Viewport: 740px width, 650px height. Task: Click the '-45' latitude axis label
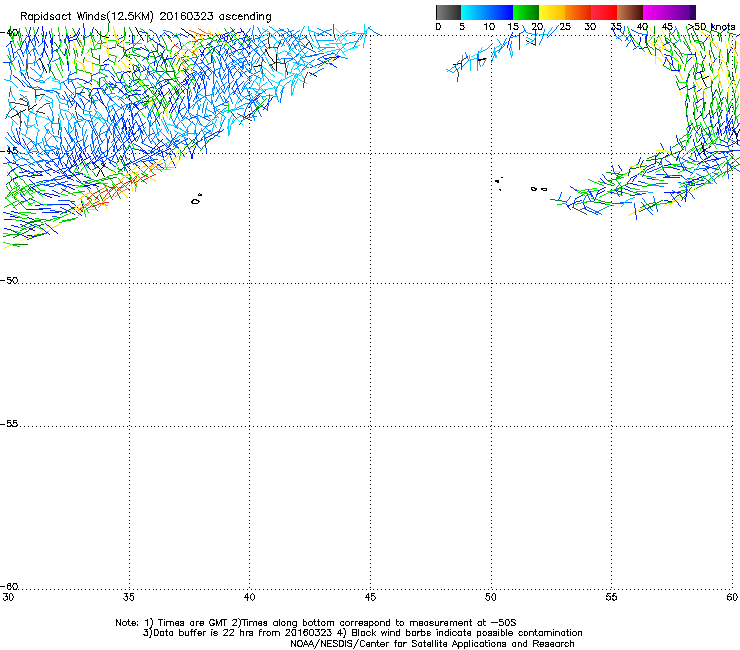(x=9, y=151)
